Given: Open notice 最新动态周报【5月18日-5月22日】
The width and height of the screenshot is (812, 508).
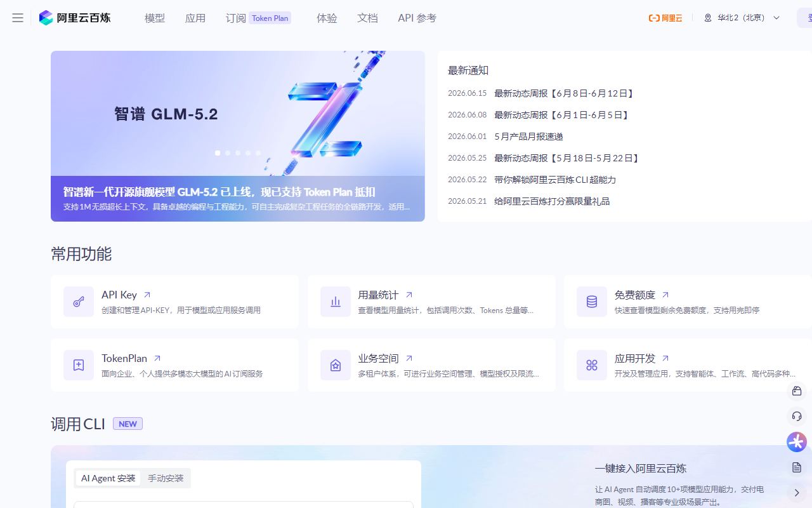Looking at the screenshot, I should (x=567, y=158).
